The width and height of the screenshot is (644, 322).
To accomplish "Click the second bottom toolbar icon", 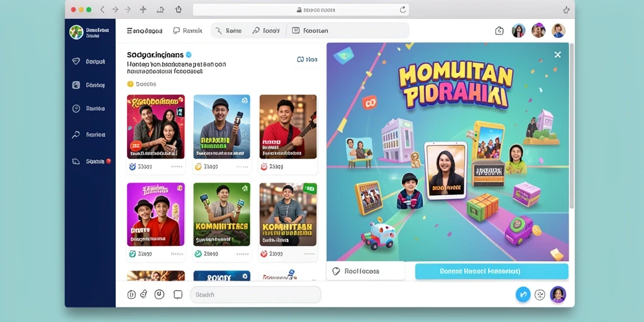I will pos(144,294).
